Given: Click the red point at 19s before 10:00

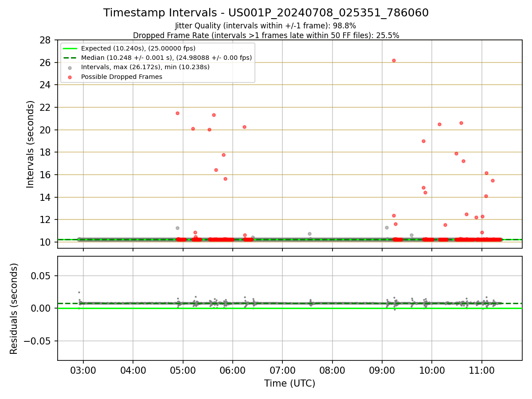Looking at the screenshot, I should (423, 141).
